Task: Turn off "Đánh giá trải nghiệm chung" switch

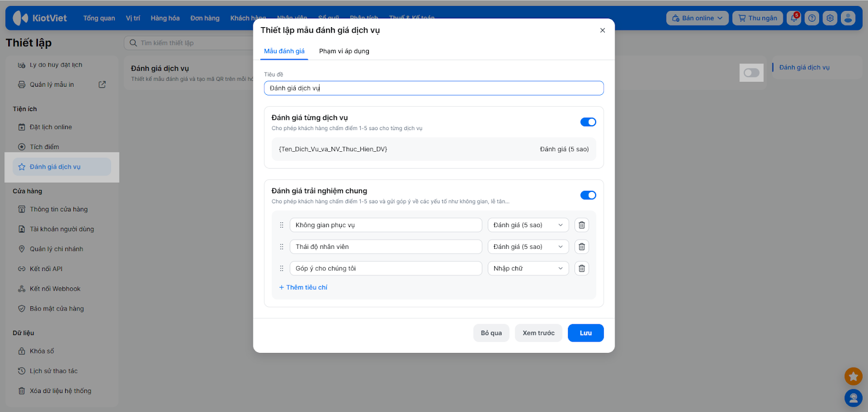Action: 588,195
